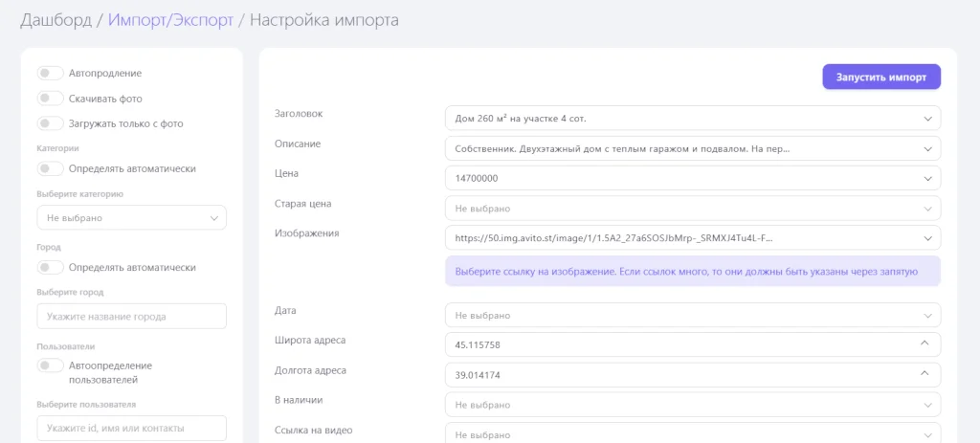The height and width of the screenshot is (443, 980).
Task: Collapse the Широта адреса chevron
Action: coord(924,344)
